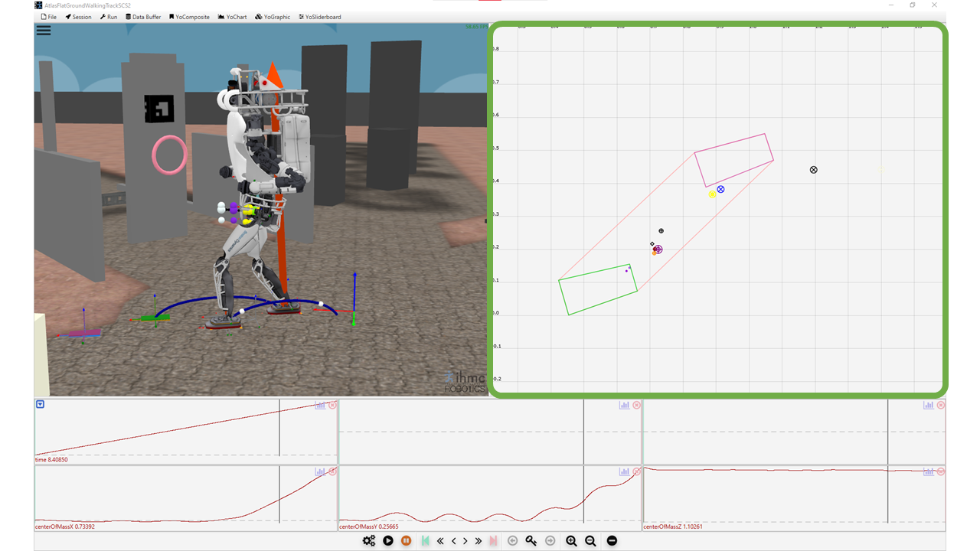Click the centerOfMassX 0.73392 label
Viewport: 980px width, 551px height.
[x=66, y=527]
